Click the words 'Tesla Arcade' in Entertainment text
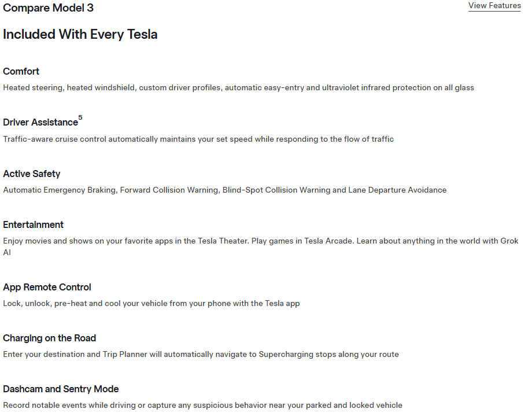The image size is (524, 420). coord(328,241)
